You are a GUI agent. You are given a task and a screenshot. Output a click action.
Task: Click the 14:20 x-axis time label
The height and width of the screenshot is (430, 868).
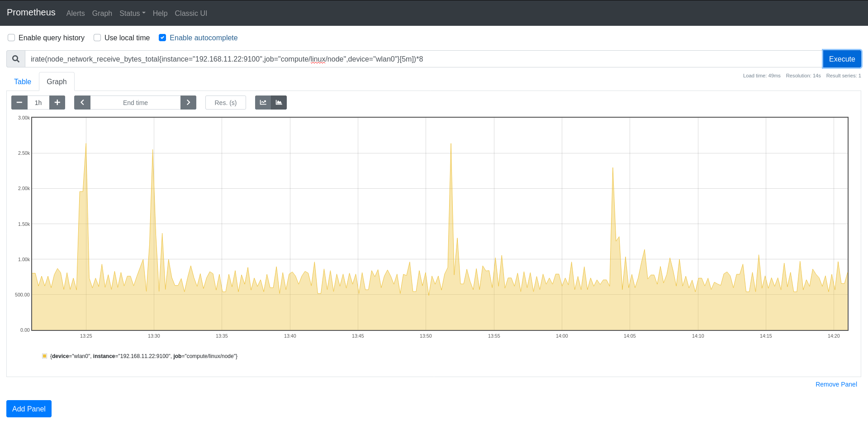click(x=834, y=336)
